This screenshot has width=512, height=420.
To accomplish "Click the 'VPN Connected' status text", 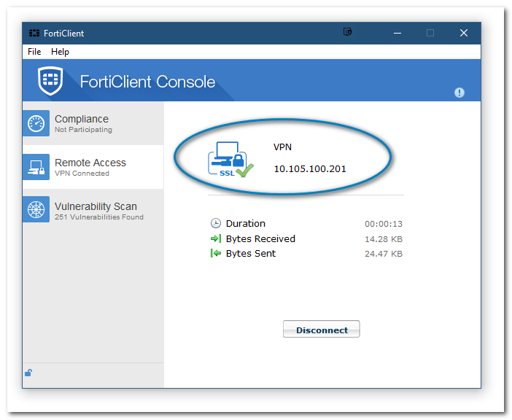I will (82, 174).
